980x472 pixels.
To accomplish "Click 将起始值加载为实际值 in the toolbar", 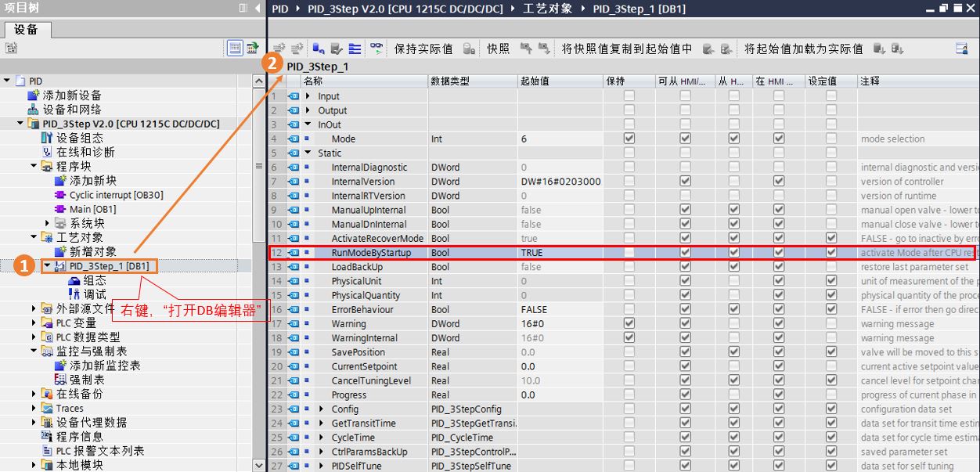I will point(803,49).
